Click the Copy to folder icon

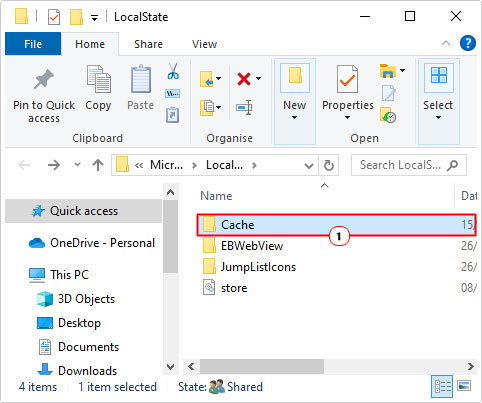click(207, 107)
